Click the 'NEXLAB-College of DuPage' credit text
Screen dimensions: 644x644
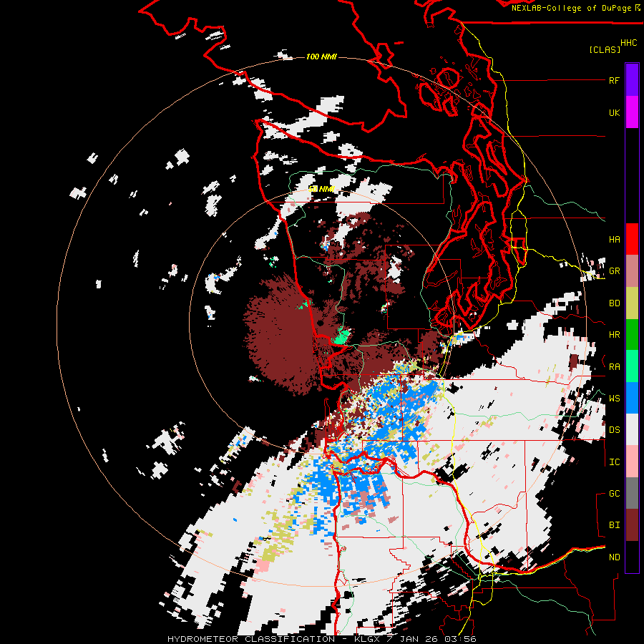coord(571,8)
